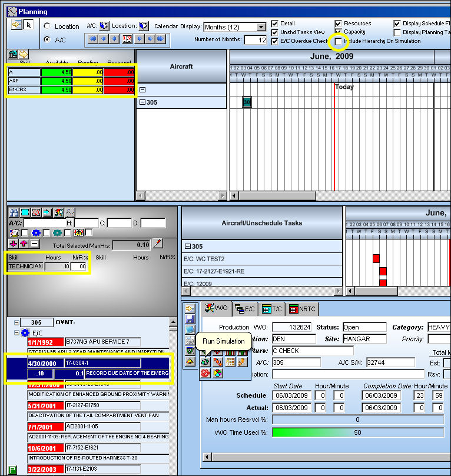The image size is (451, 476).
Task: Open the Calendar Display Months dropdown
Action: (x=261, y=27)
